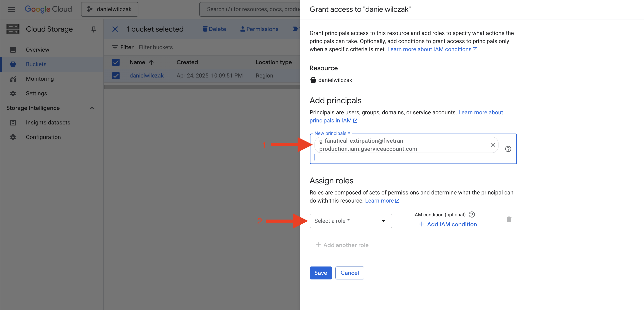Collapse the Storage Intelligence section
Viewport: 644px width, 310px height.
92,108
